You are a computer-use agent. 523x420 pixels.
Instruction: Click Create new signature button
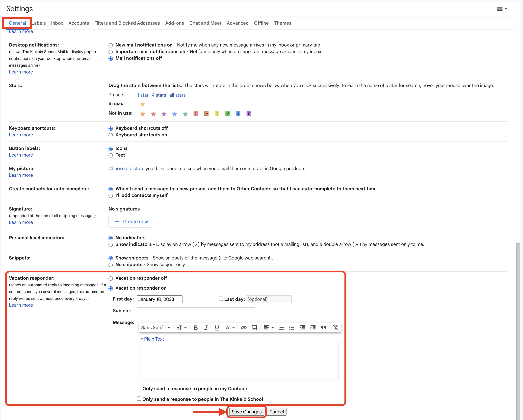[x=131, y=222]
